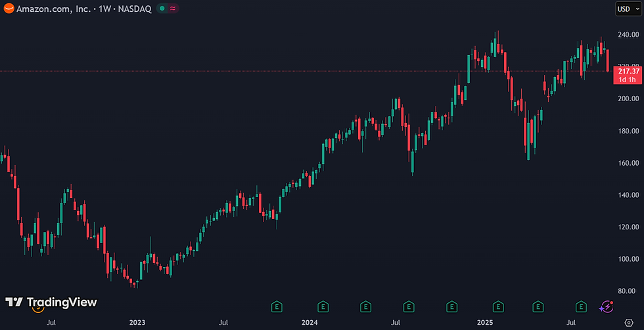The height and width of the screenshot is (330, 644).
Task: Click the 1d 1h bar countdown label
Action: point(627,80)
